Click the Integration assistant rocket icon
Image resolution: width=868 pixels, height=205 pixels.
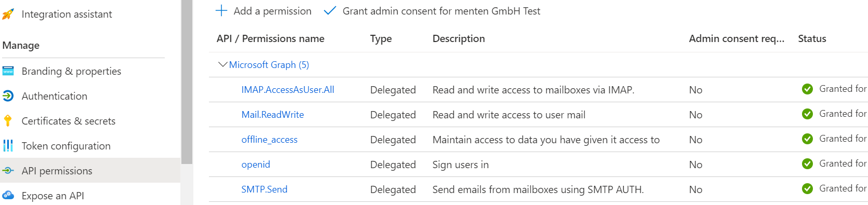point(8,14)
